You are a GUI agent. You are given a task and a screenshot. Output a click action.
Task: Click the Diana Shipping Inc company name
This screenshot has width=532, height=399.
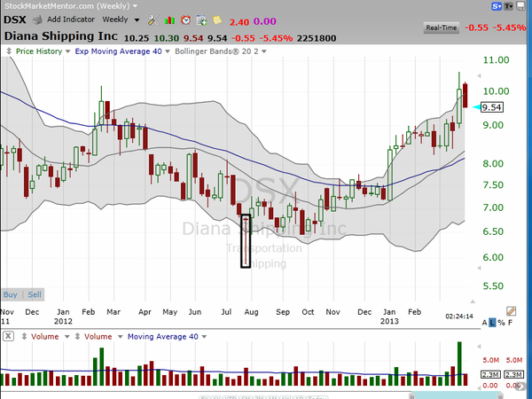click(x=60, y=36)
